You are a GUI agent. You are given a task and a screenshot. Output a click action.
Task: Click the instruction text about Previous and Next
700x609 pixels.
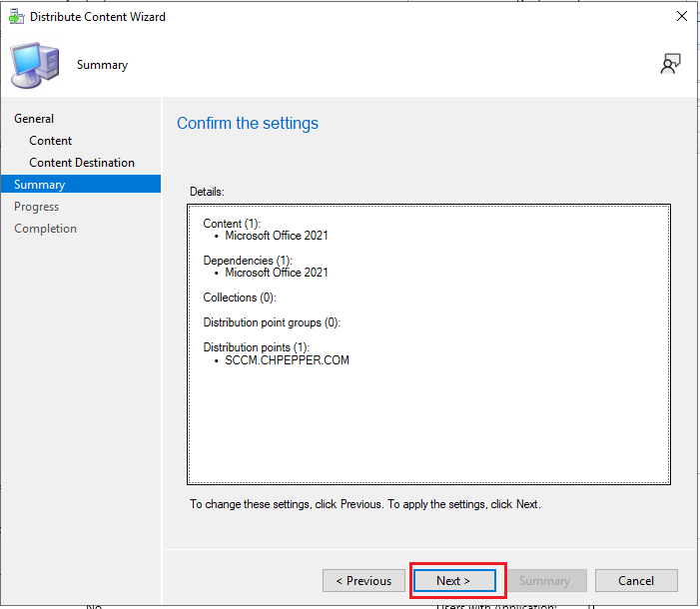pyautogui.click(x=365, y=504)
